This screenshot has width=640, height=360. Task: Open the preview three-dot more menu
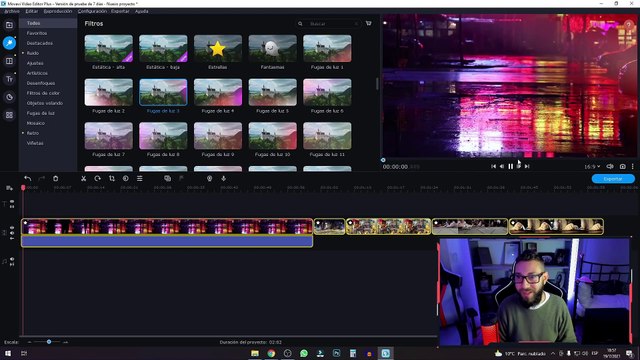(x=633, y=167)
